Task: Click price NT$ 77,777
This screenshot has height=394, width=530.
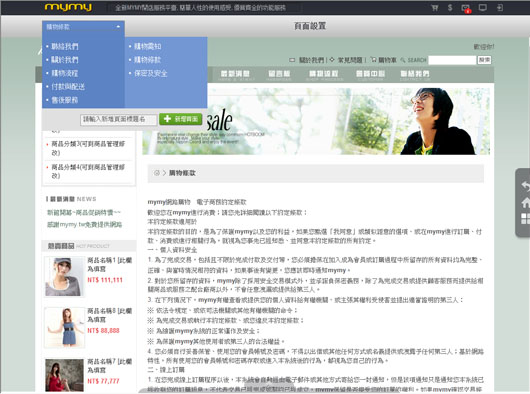Action: 103,381
